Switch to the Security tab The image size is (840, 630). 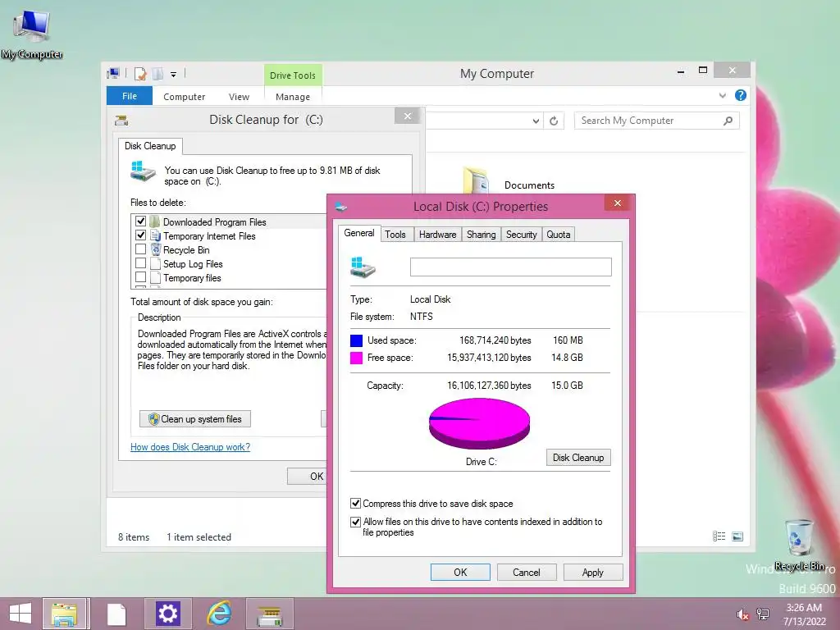click(521, 234)
